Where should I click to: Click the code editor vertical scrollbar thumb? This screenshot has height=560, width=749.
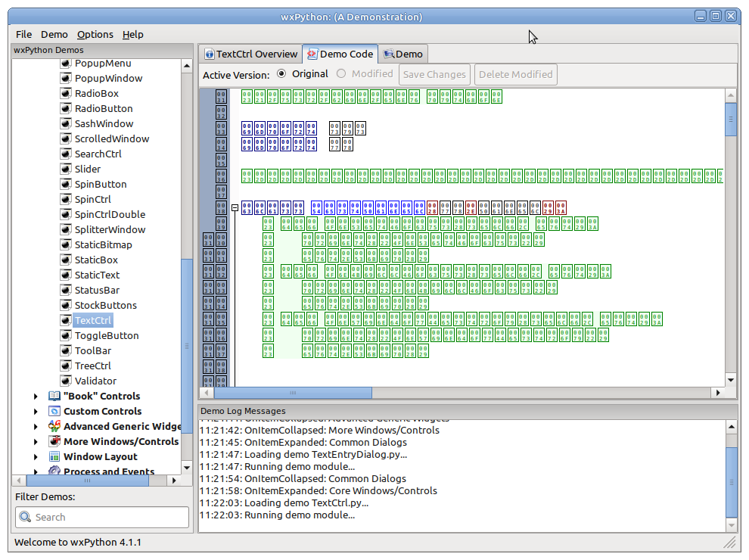pyautogui.click(x=730, y=120)
